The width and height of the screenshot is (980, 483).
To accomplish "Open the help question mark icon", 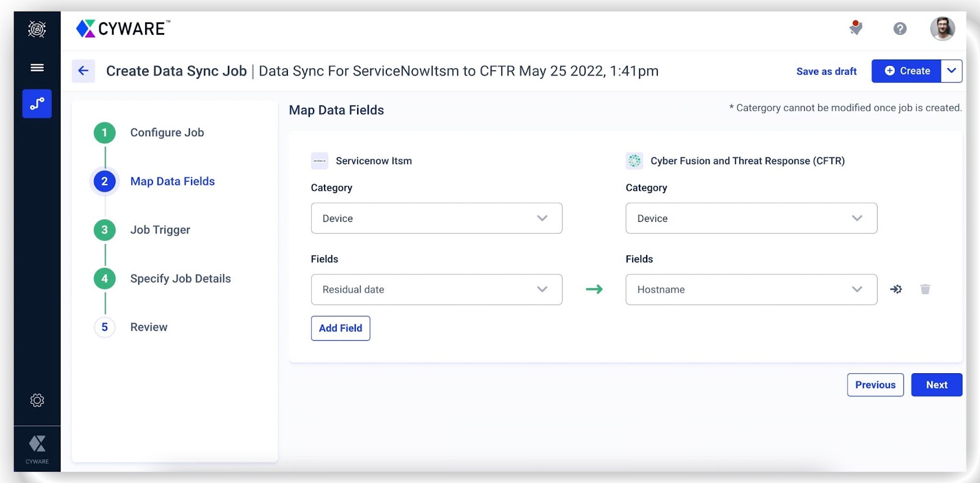I will [x=900, y=29].
